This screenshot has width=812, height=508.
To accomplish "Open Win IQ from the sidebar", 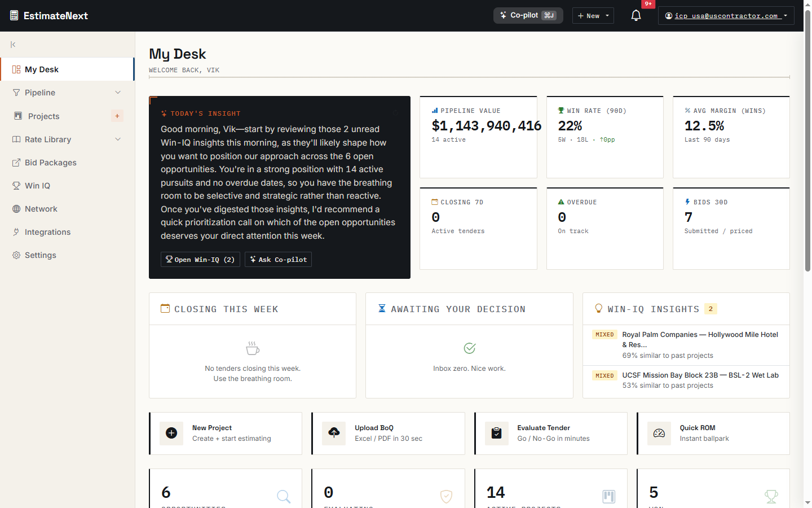I will 67,186.
